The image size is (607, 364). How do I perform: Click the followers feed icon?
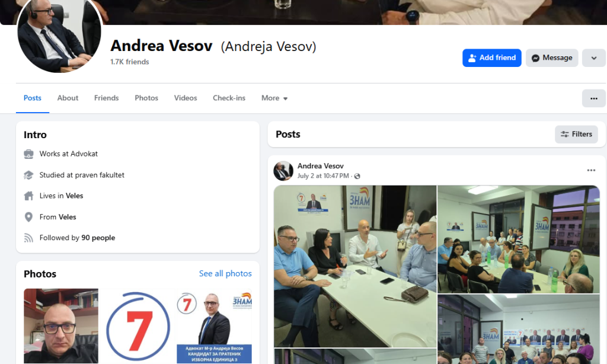[x=28, y=238]
